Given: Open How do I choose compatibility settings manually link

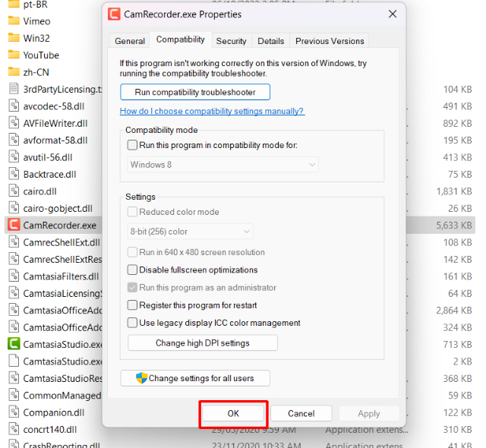Looking at the screenshot, I should [x=213, y=111].
